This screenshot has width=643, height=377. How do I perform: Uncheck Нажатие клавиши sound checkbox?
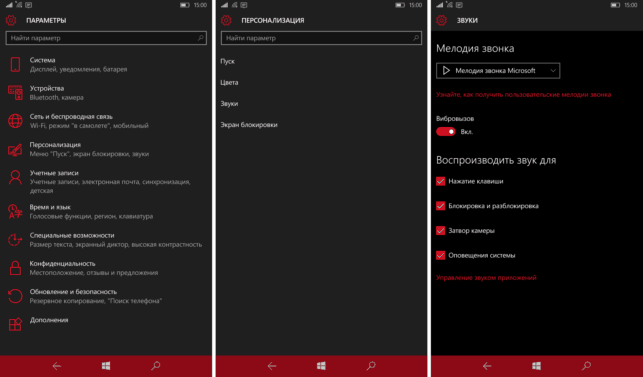click(440, 181)
